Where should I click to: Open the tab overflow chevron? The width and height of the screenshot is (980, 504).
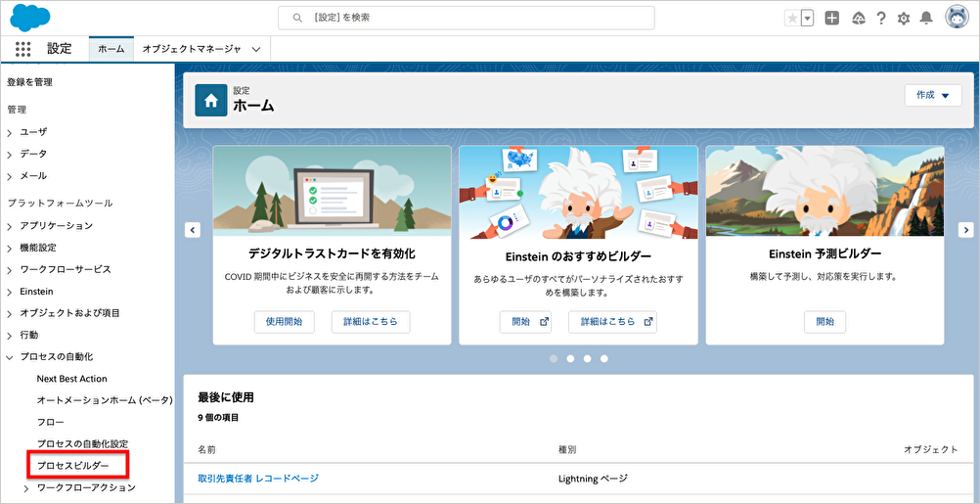tap(255, 49)
